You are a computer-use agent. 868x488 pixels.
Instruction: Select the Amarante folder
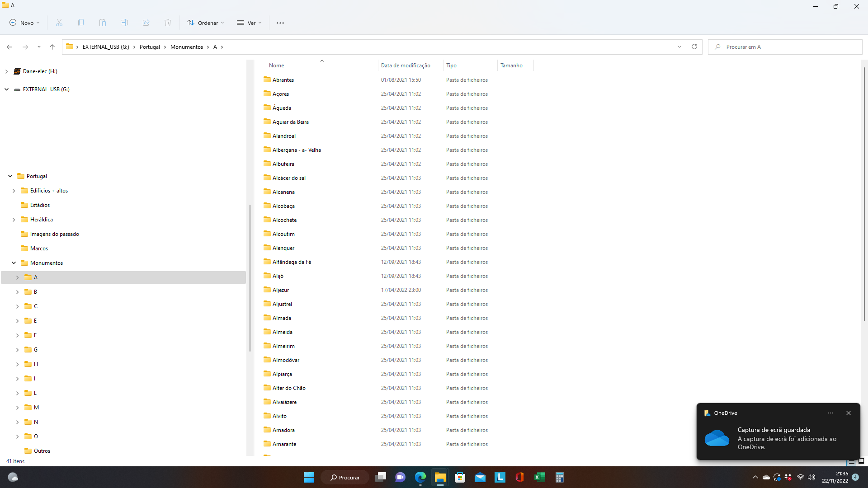coord(284,444)
